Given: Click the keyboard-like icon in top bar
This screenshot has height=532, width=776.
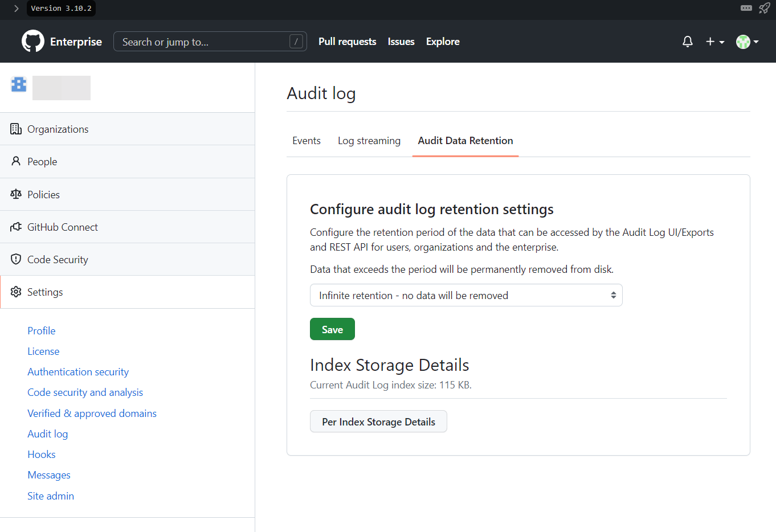Looking at the screenshot, I should click(746, 8).
